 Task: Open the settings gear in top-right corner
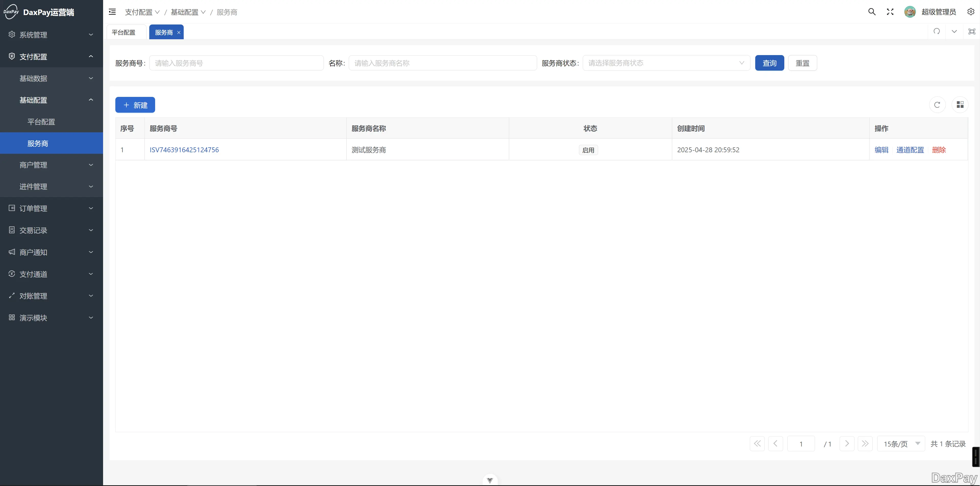[971, 12]
